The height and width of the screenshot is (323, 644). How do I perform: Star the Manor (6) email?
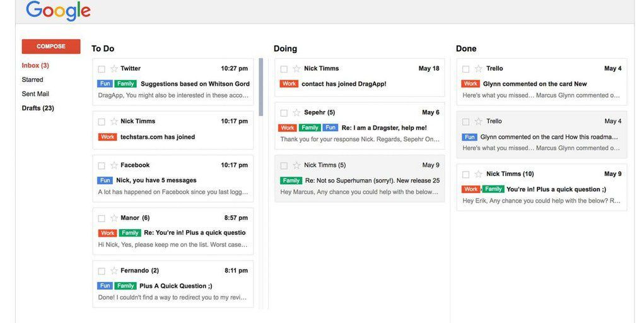click(x=114, y=218)
